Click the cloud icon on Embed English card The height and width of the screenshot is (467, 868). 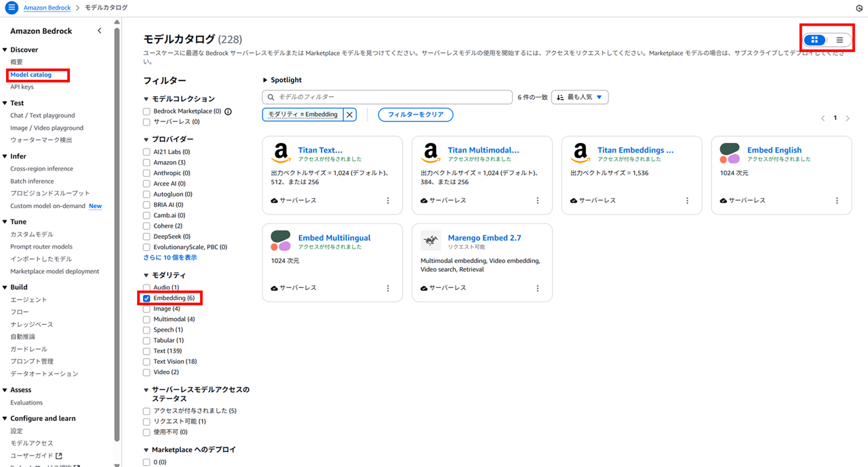point(724,201)
